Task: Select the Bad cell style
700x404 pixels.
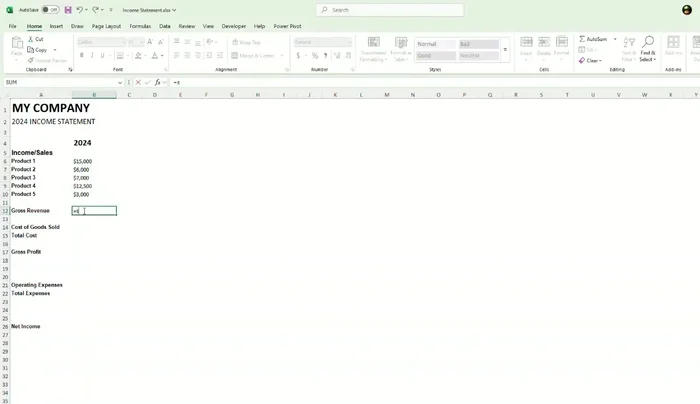Action: [479, 44]
